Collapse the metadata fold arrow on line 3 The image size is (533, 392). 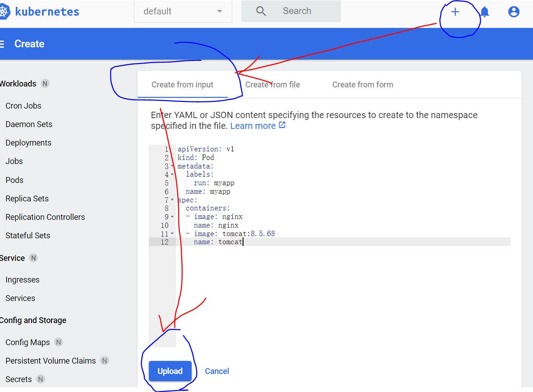pyautogui.click(x=172, y=166)
